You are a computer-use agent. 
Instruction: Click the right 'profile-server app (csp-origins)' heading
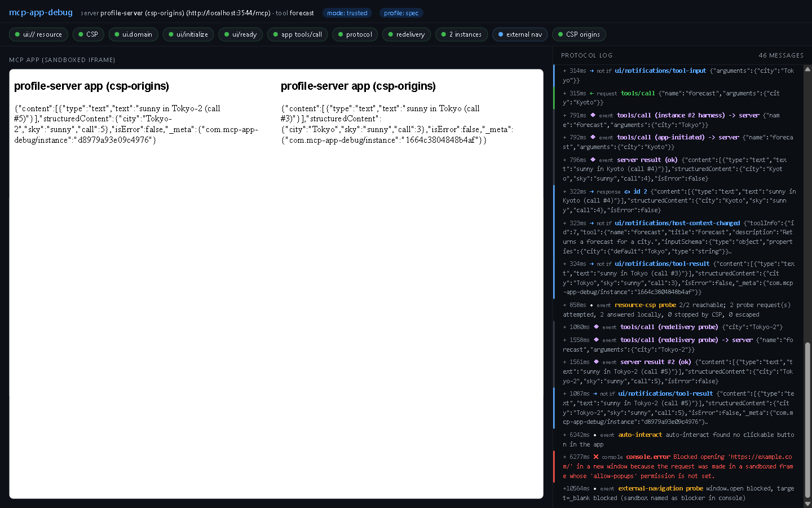click(x=358, y=86)
